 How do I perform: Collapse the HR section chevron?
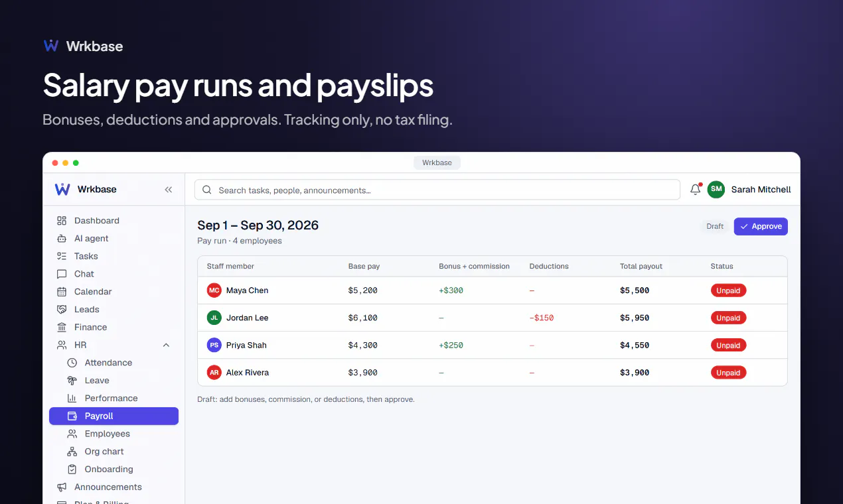pyautogui.click(x=167, y=346)
